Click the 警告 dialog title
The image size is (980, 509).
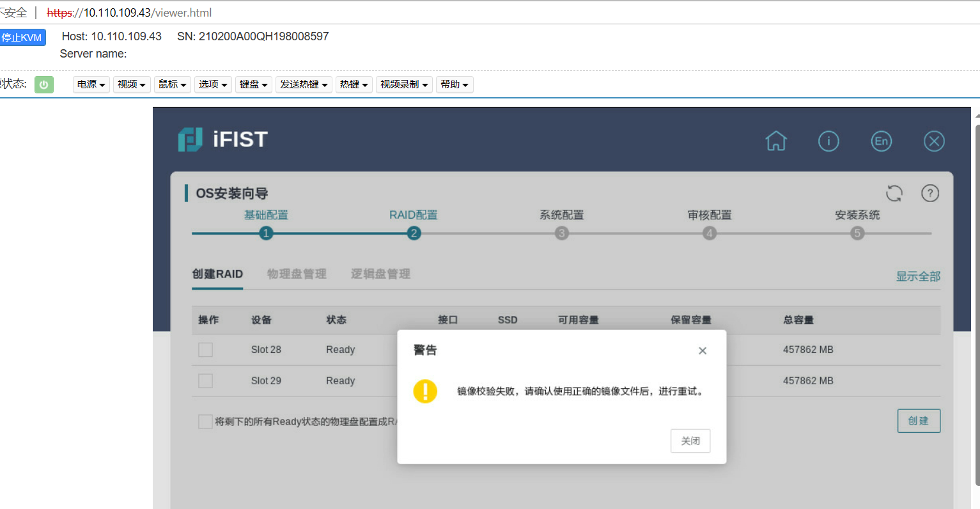click(x=425, y=350)
